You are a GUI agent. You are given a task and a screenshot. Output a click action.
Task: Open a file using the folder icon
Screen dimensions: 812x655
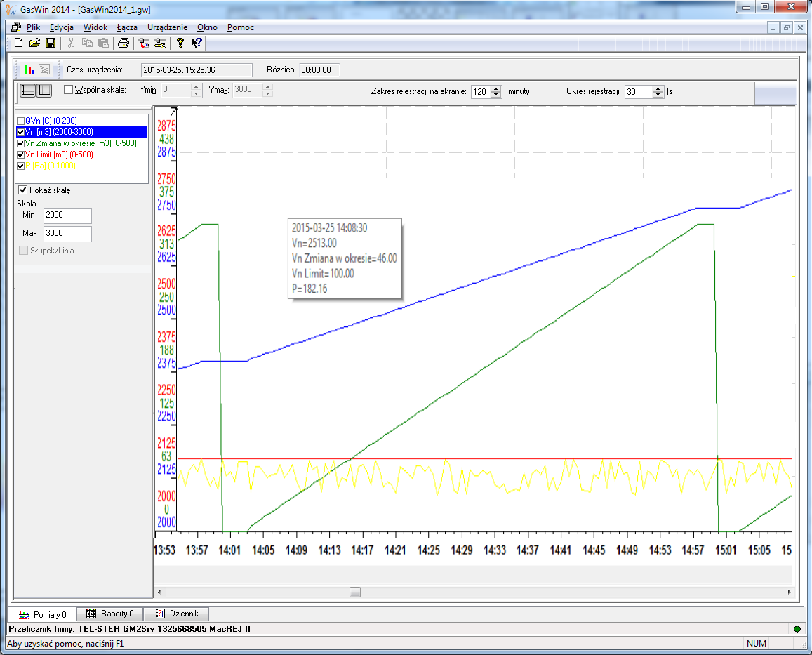coord(34,43)
